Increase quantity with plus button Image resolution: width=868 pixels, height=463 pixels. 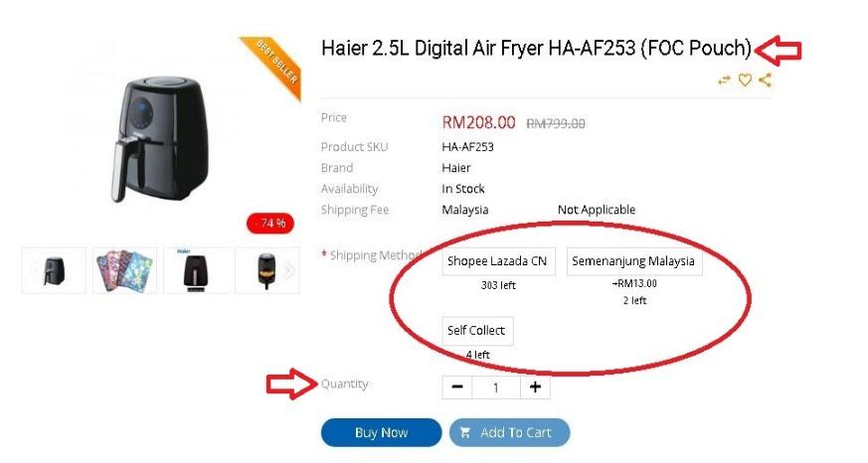coord(535,386)
